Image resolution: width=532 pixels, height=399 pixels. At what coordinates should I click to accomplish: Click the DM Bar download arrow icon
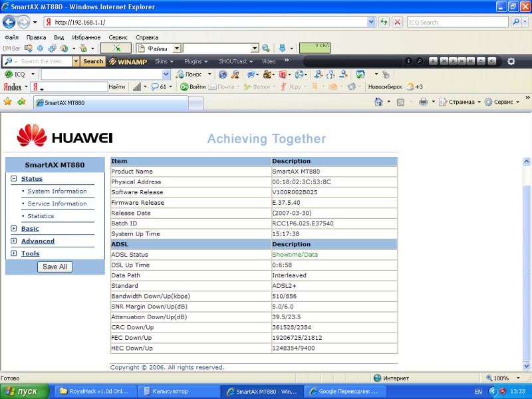(282, 48)
